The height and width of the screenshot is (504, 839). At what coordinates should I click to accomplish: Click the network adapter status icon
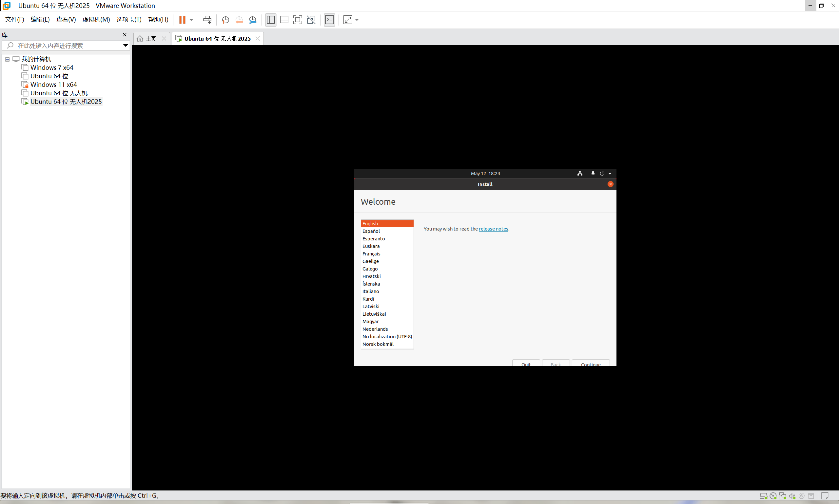tap(783, 496)
